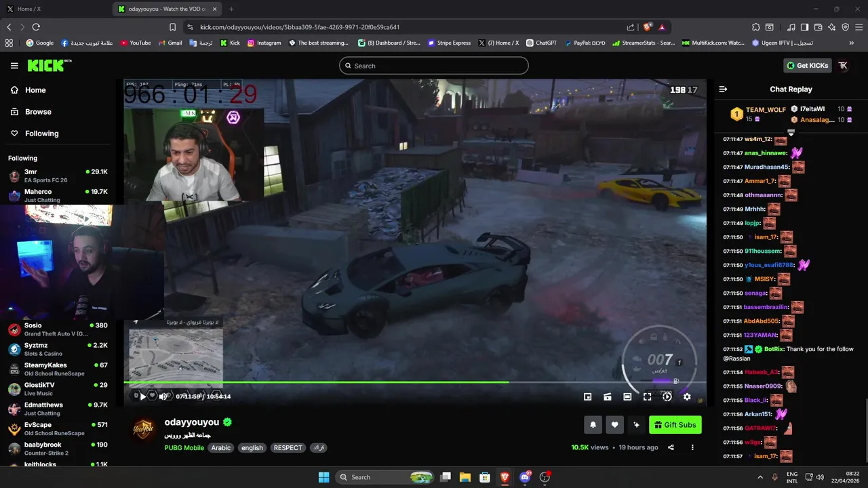Bookmark this page icon
The width and height of the screenshot is (868, 488).
point(173,27)
